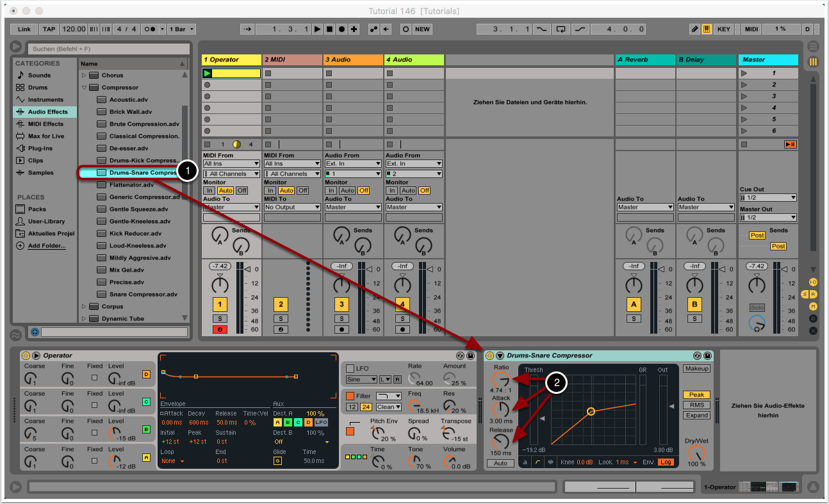Select Gentle Squeeze.adv in the browser list
This screenshot has height=504, width=829.
138,209
